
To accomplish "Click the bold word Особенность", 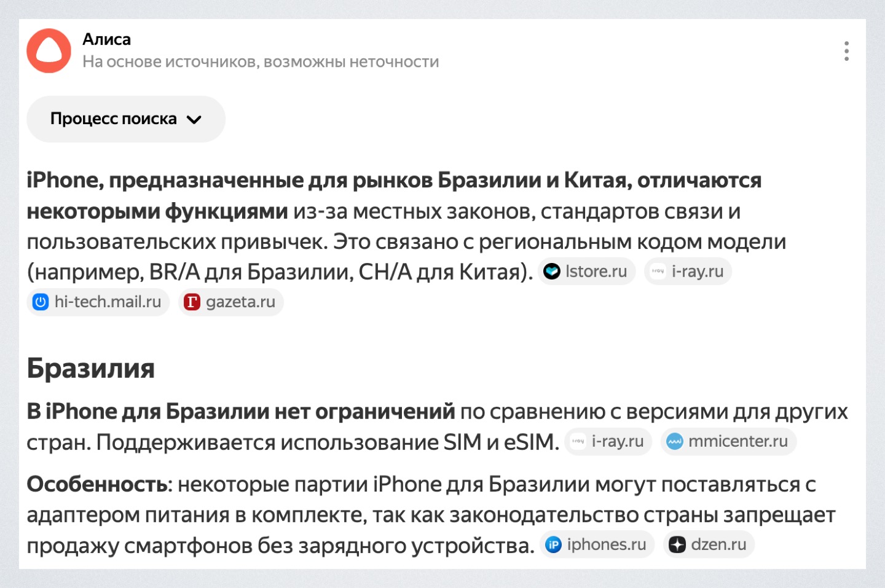I will tap(96, 485).
